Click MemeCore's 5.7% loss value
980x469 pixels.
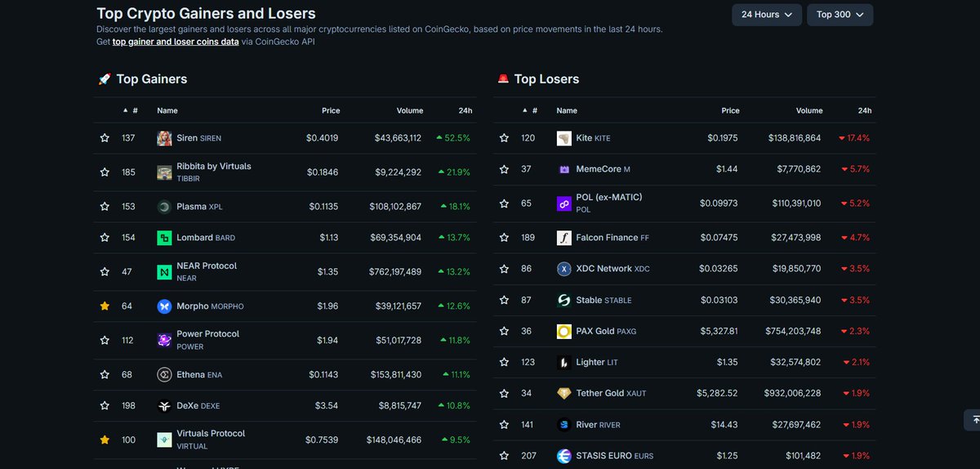click(x=857, y=169)
